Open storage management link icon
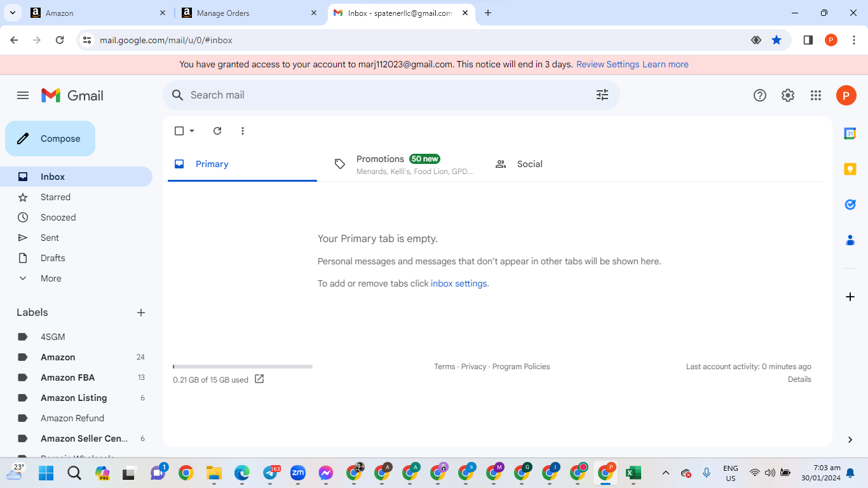The image size is (868, 488). tap(259, 379)
